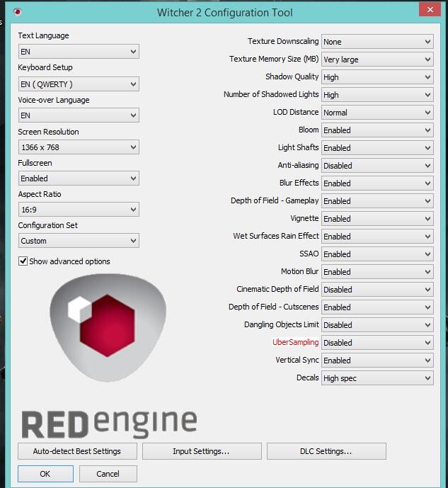448x488 pixels.
Task: Click the Texture Downscaling label
Action: coord(283,41)
